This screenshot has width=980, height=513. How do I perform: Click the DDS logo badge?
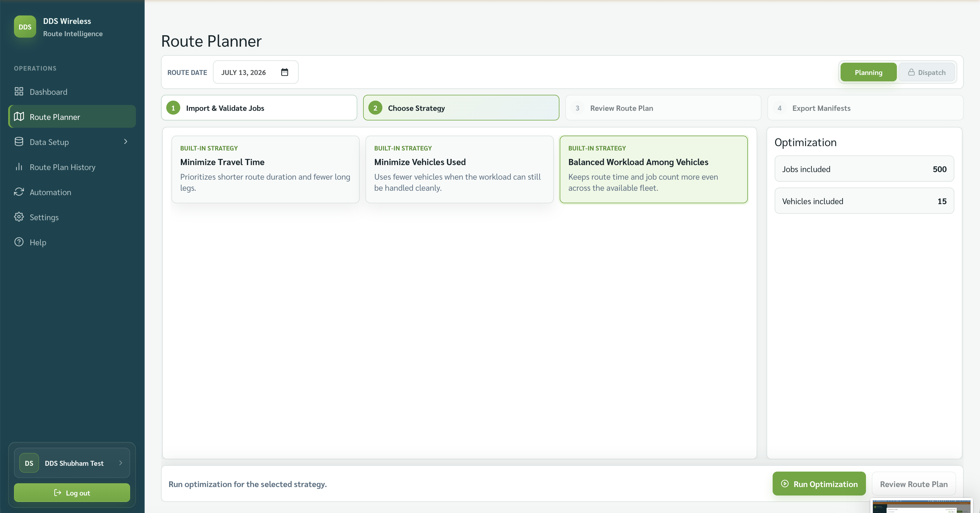[x=25, y=27]
